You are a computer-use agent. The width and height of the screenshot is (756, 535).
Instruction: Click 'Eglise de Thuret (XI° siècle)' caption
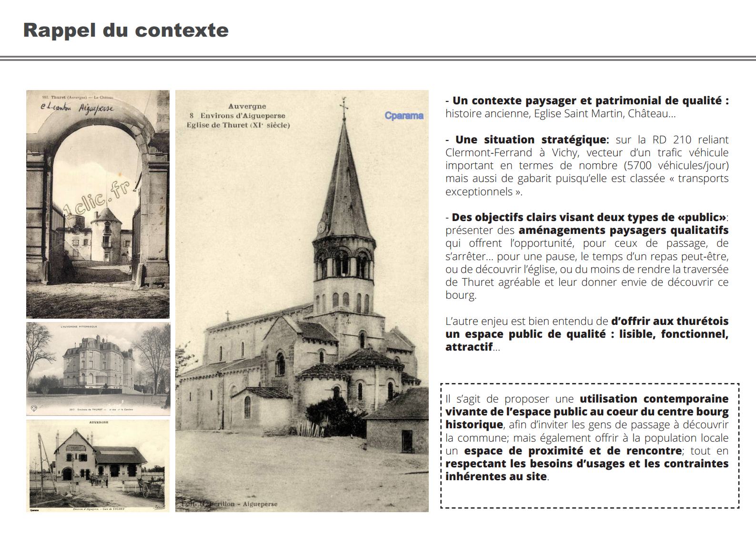click(238, 125)
